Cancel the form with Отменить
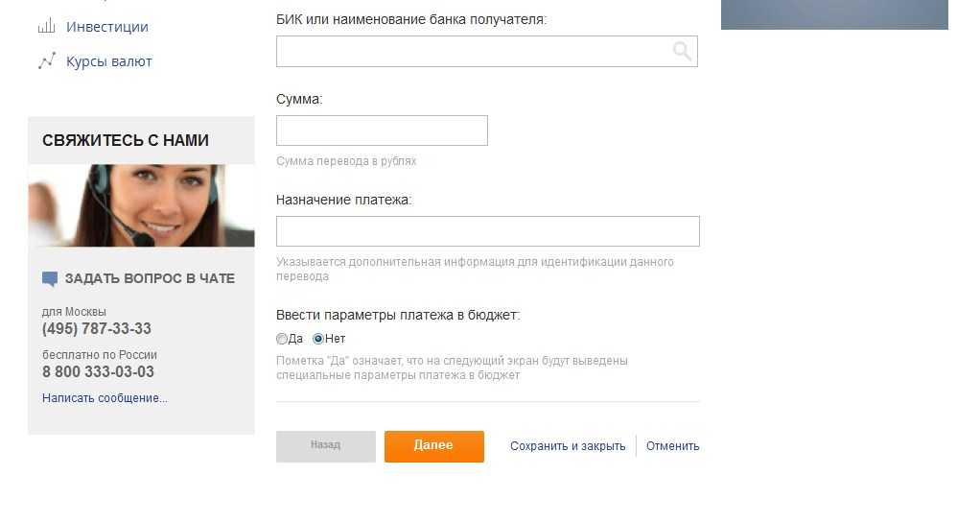The height and width of the screenshot is (523, 980). click(x=672, y=446)
